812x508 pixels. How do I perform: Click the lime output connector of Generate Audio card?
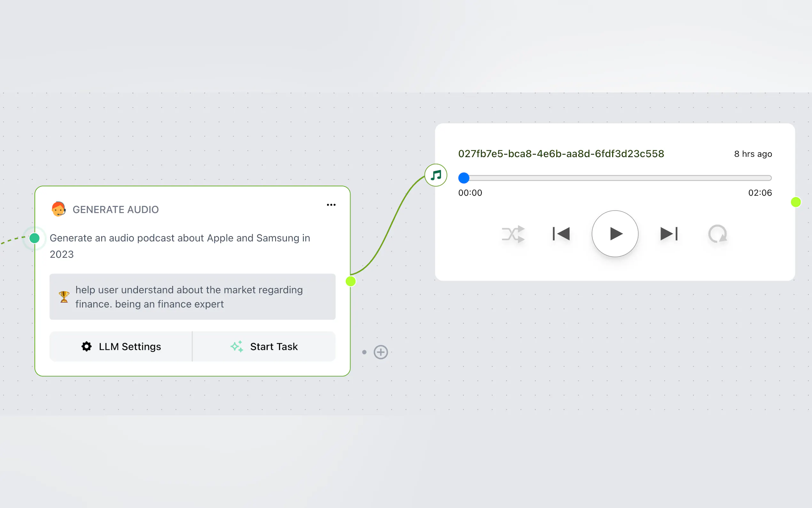(x=351, y=281)
